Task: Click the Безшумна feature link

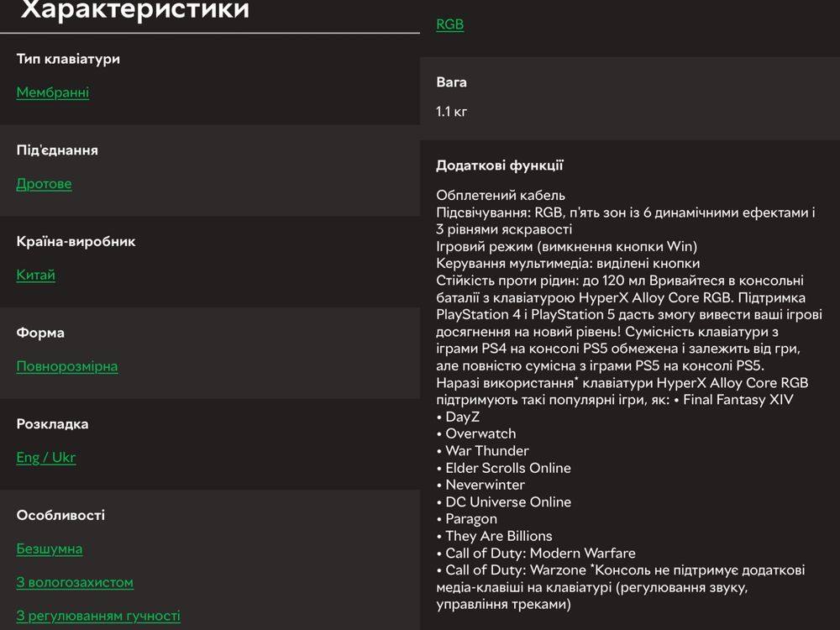Action: (x=50, y=549)
